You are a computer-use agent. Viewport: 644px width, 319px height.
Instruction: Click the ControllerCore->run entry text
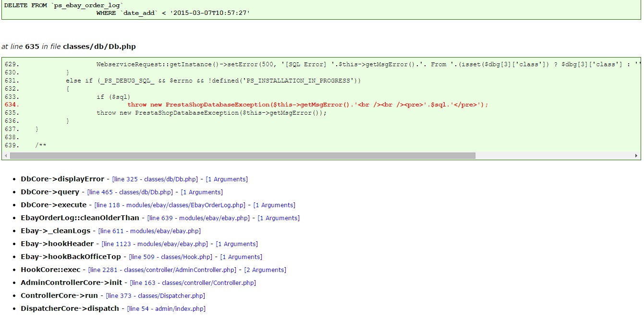59,295
